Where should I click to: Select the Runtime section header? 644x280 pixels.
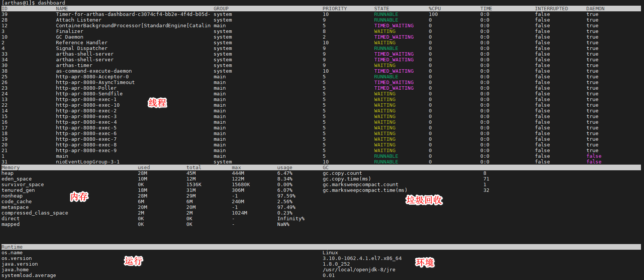pyautogui.click(x=12, y=247)
